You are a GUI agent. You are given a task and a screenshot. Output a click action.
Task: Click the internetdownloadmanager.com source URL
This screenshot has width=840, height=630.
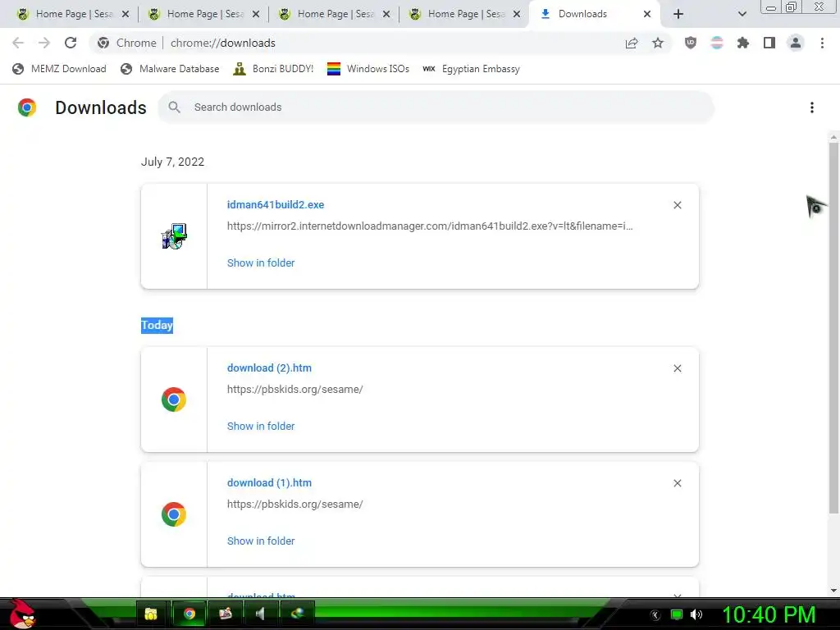tap(430, 226)
